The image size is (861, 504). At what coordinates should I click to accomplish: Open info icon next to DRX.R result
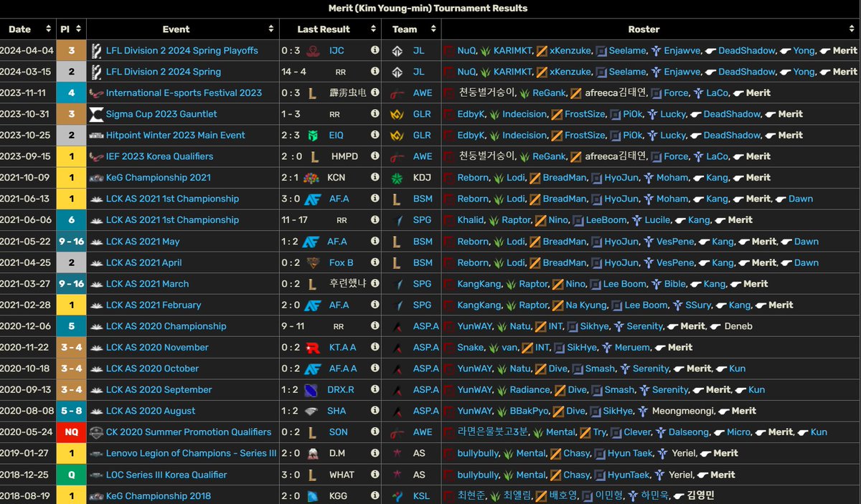pyautogui.click(x=375, y=390)
